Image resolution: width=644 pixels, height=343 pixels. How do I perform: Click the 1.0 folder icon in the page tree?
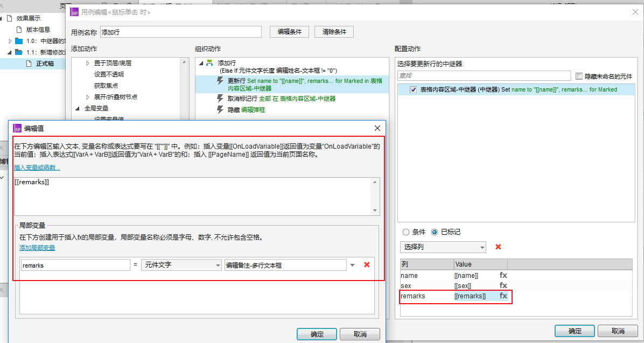19,41
